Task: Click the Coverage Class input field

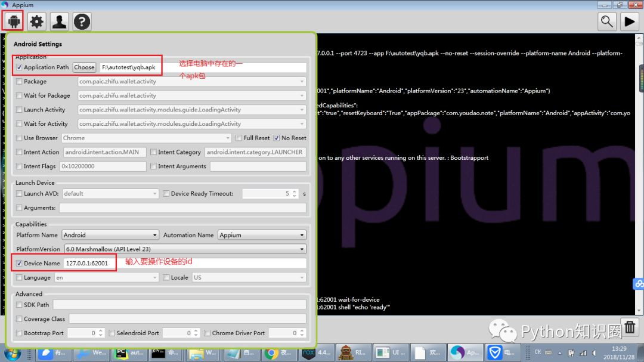Action: point(188,319)
